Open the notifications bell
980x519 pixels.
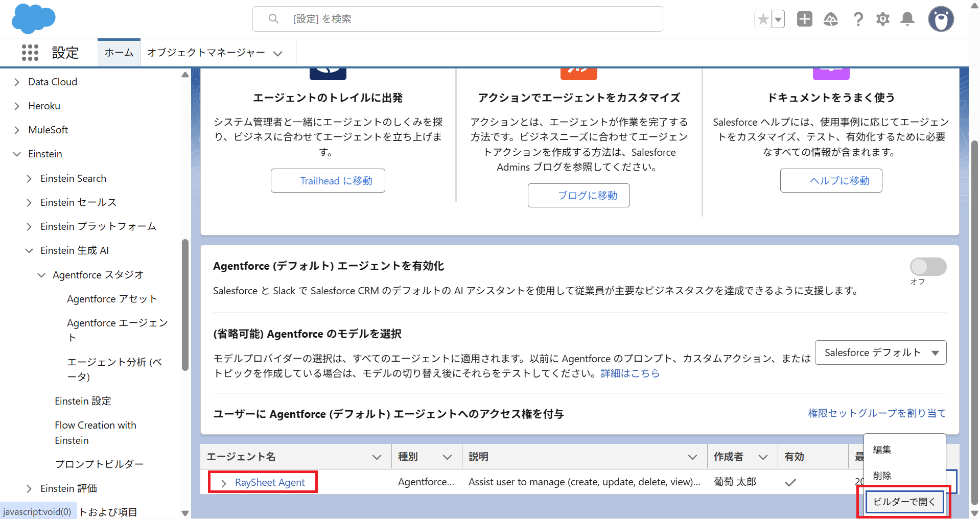[x=907, y=19]
